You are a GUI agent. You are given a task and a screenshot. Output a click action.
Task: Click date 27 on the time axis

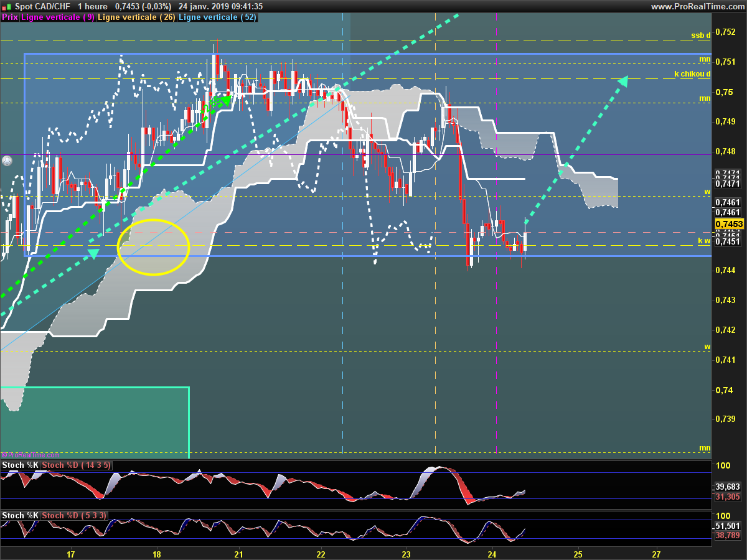[656, 554]
